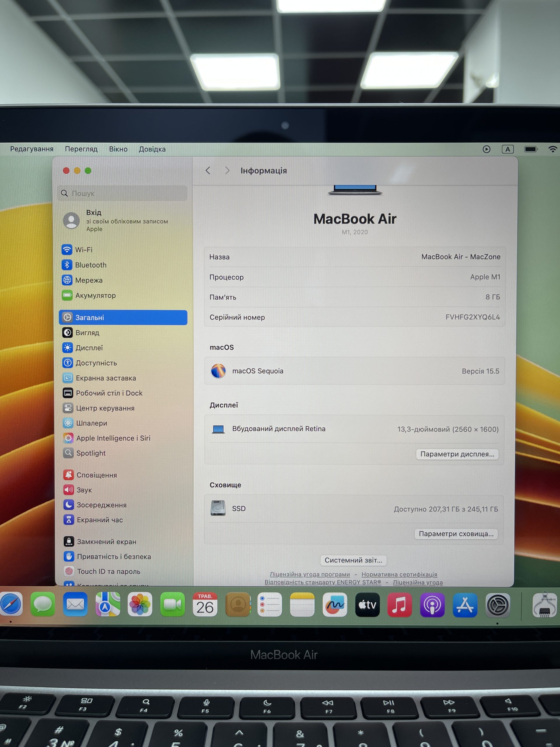Click battery status in menu bar
The width and height of the screenshot is (560, 747).
(531, 149)
